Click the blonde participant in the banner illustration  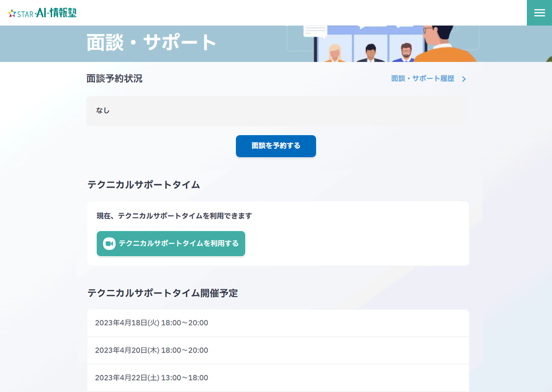pos(335,53)
